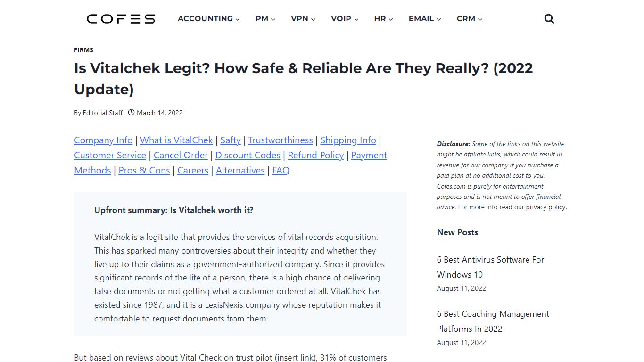The image size is (644, 362).
Task: Open the Trustworthiness section link
Action: pos(281,140)
